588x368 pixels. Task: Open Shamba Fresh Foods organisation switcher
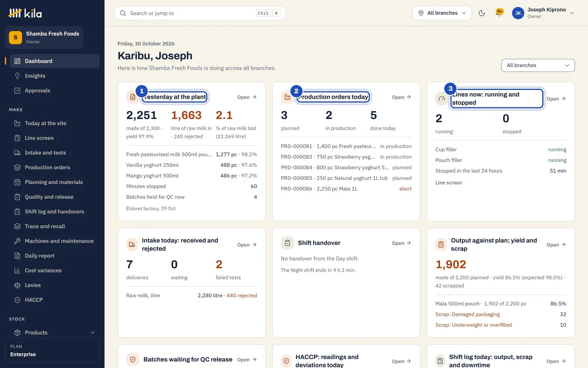(x=44, y=38)
